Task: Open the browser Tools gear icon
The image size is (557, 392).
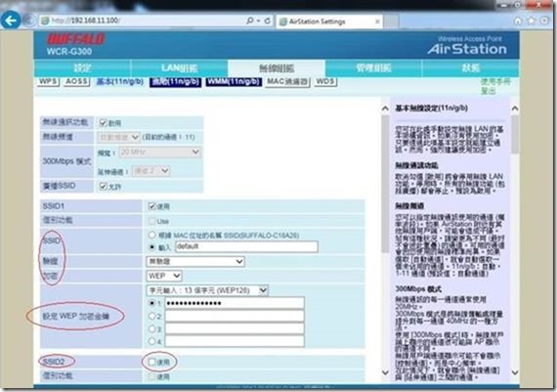Action: pos(544,21)
